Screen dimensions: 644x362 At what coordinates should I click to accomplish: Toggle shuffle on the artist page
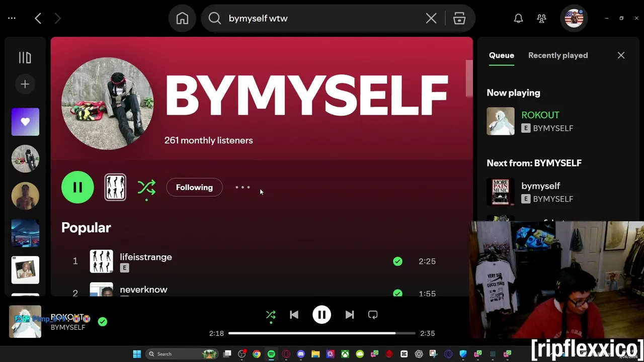(146, 188)
